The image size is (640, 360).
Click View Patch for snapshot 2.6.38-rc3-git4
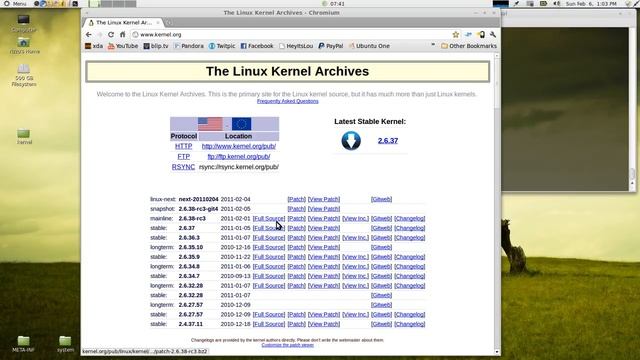pos(324,209)
